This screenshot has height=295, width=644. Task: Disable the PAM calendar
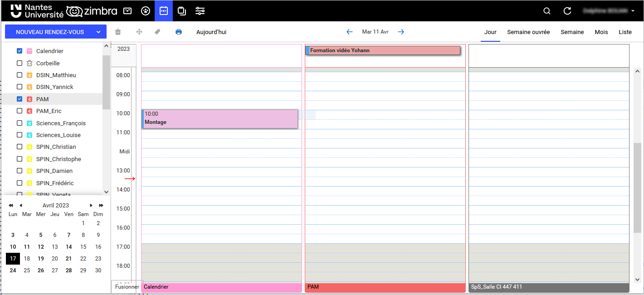point(19,99)
